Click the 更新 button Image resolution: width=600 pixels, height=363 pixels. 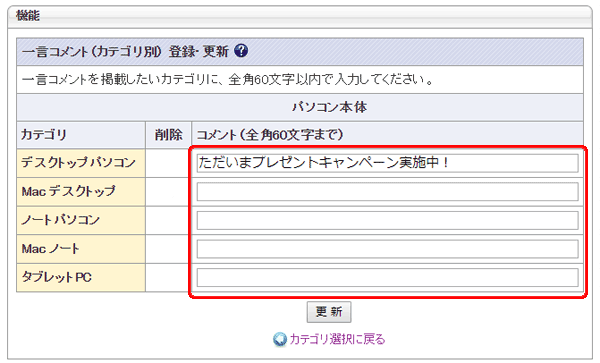click(329, 312)
